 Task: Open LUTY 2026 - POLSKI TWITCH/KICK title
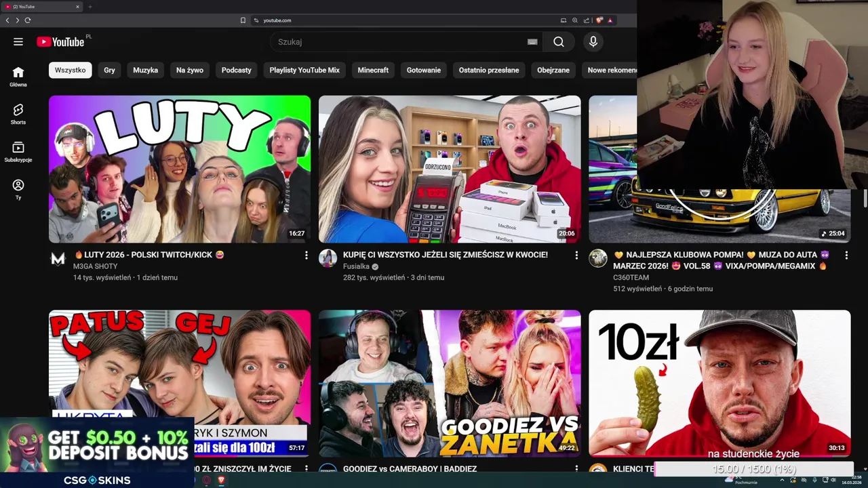(149, 255)
